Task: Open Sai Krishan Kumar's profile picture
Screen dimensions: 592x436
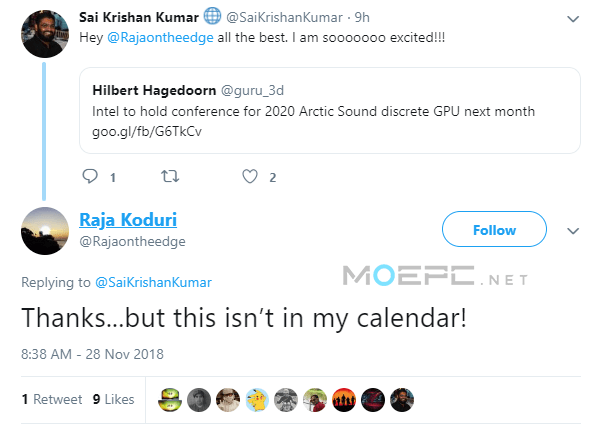Action: point(45,34)
